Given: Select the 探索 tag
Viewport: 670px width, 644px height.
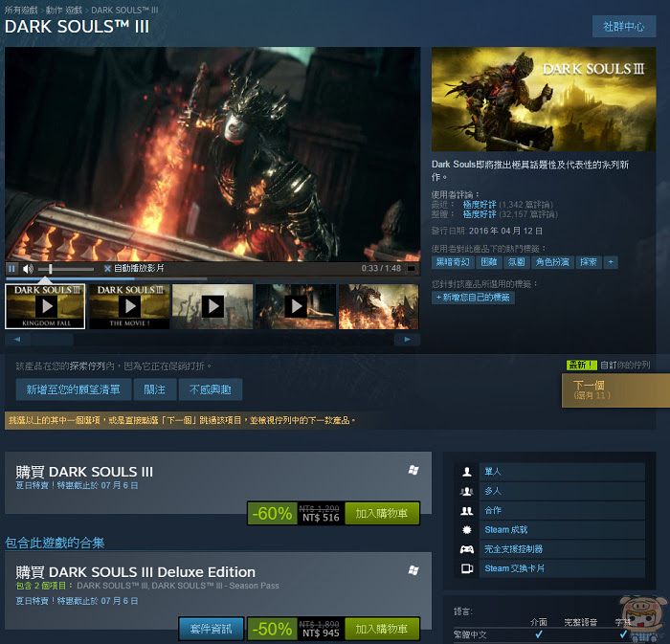Looking at the screenshot, I should pyautogui.click(x=589, y=262).
